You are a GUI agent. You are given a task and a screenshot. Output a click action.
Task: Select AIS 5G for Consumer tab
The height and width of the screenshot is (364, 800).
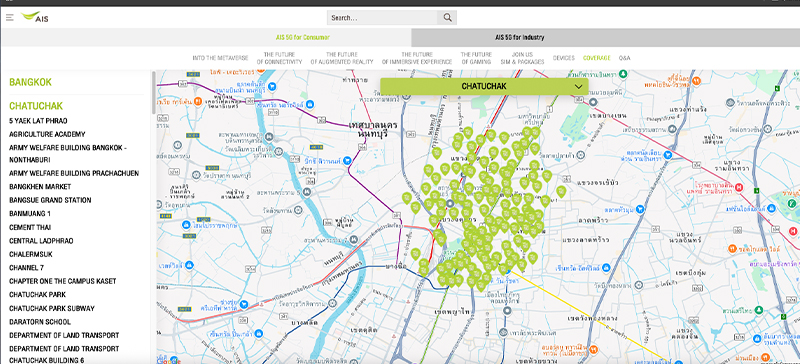click(x=303, y=37)
